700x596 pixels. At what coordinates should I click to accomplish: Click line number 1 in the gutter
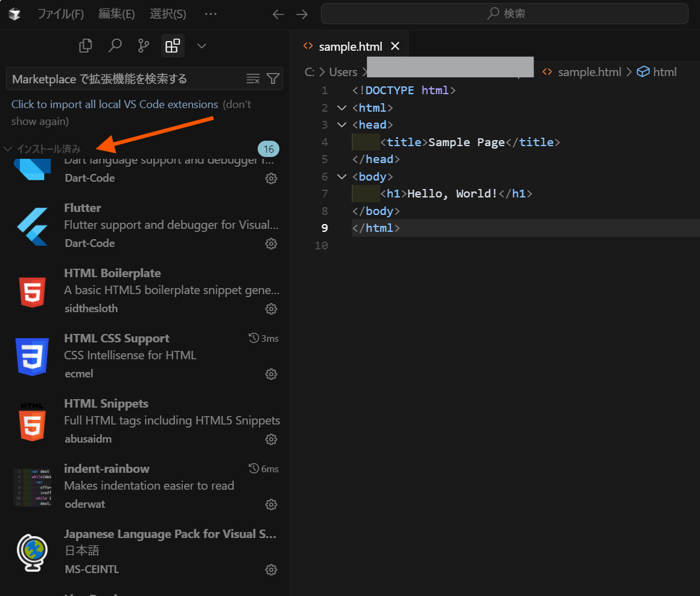point(325,91)
